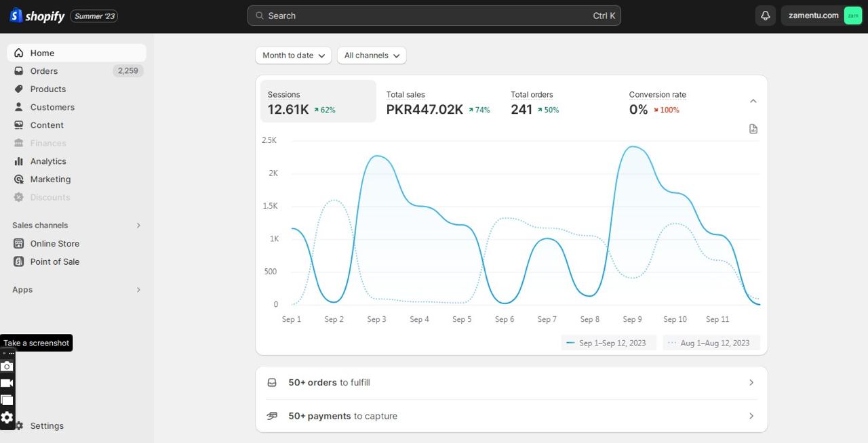Image resolution: width=868 pixels, height=443 pixels.
Task: Select the Total sales metric
Action: tap(438, 102)
